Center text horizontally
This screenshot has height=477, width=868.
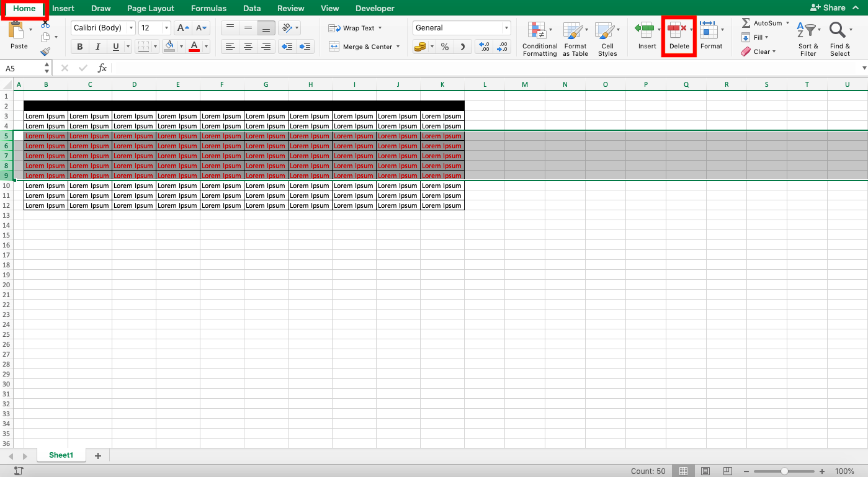click(x=248, y=47)
